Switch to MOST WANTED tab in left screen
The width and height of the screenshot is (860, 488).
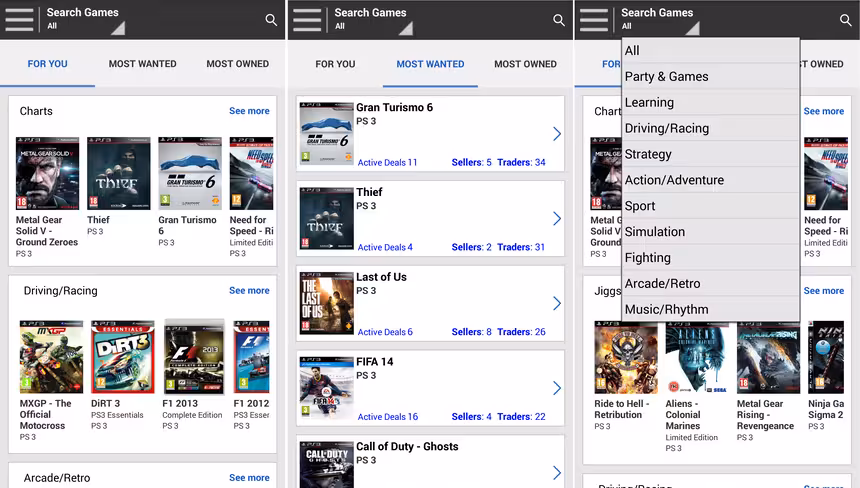pos(143,64)
